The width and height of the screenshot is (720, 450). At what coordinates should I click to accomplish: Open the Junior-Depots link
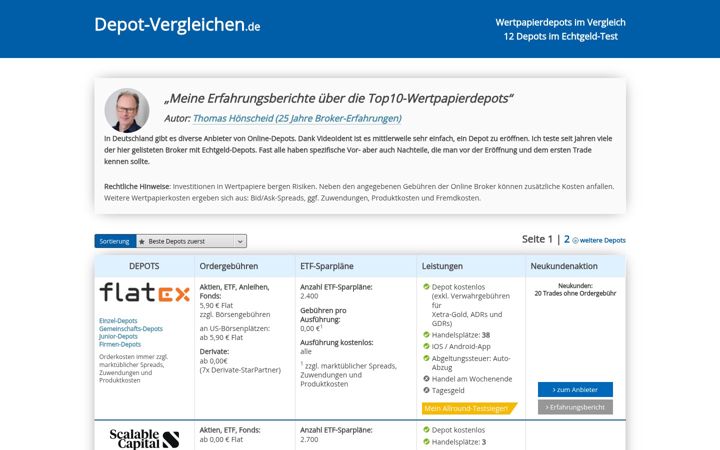pyautogui.click(x=118, y=336)
